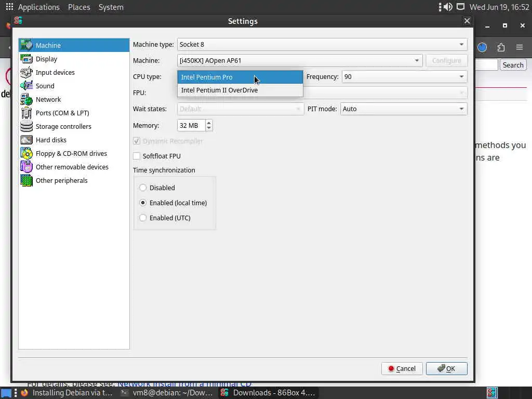
Task: Click the browser search input field
Action: pyautogui.click(x=486, y=65)
